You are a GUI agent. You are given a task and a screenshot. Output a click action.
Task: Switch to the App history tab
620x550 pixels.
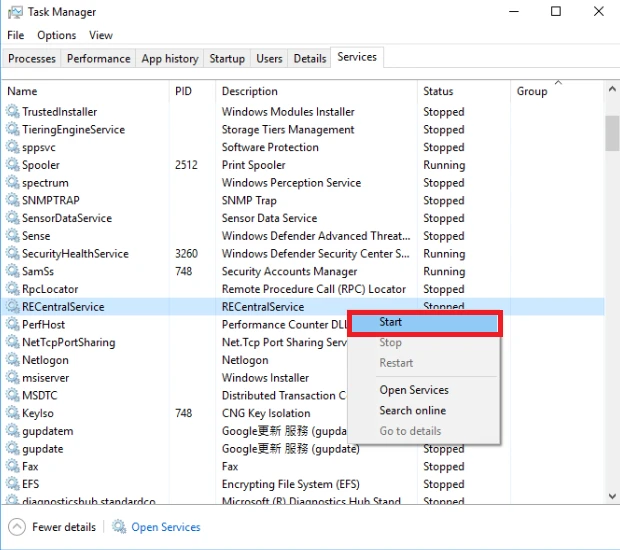point(170,59)
